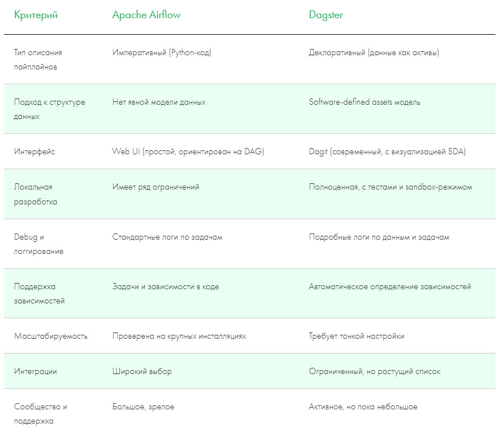Select "Подход к структуре данных" row label

49,109
